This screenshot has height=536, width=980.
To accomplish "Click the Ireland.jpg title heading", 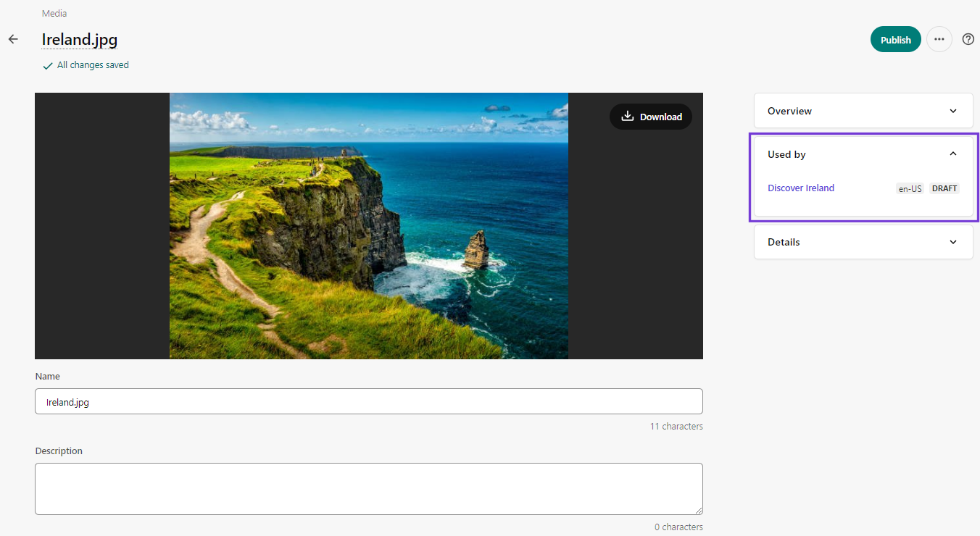I will (x=80, y=39).
